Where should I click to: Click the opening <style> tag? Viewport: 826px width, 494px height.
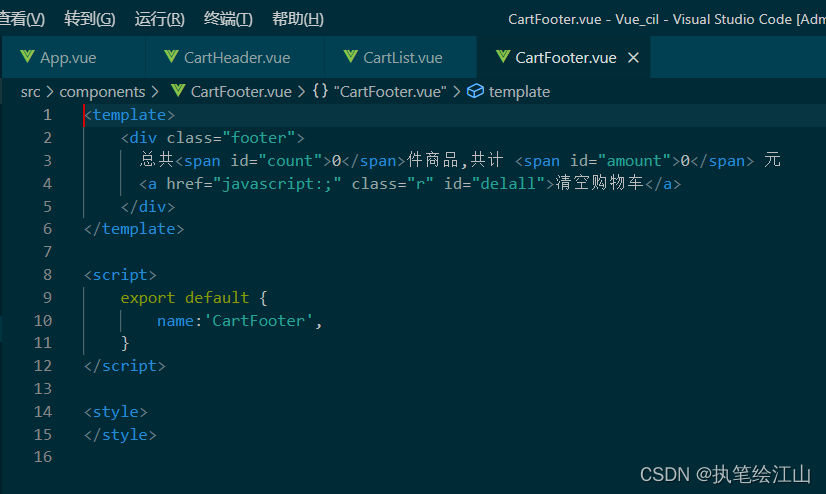116,412
